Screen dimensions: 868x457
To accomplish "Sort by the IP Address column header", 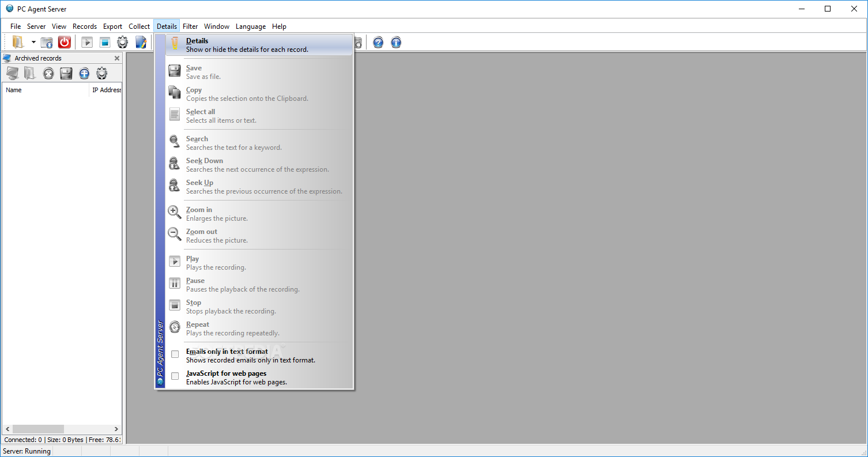I will [105, 90].
